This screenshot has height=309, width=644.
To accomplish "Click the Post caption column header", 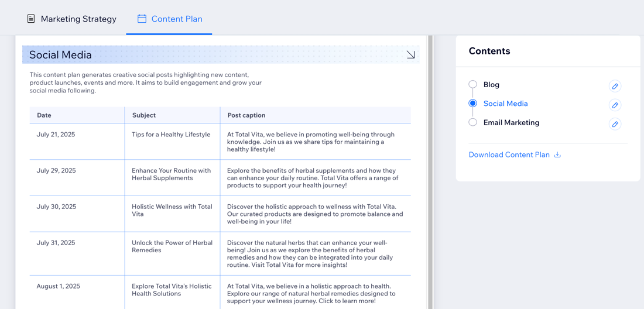I will pos(246,115).
